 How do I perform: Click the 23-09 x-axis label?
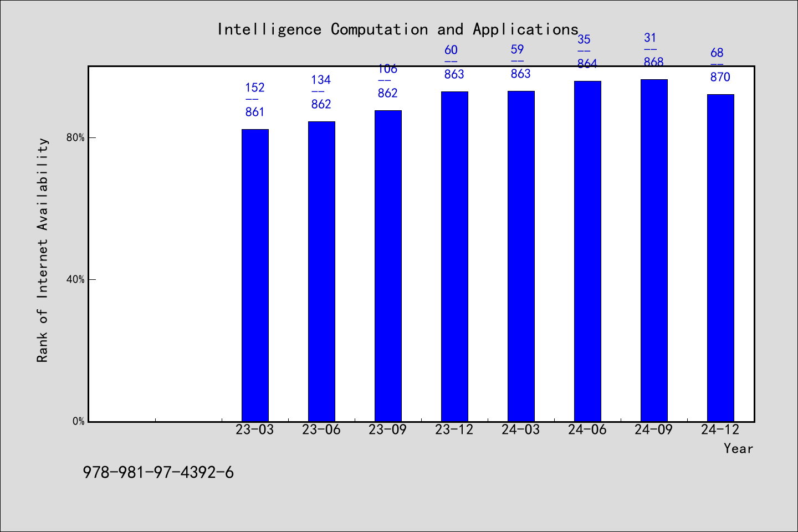click(x=388, y=430)
